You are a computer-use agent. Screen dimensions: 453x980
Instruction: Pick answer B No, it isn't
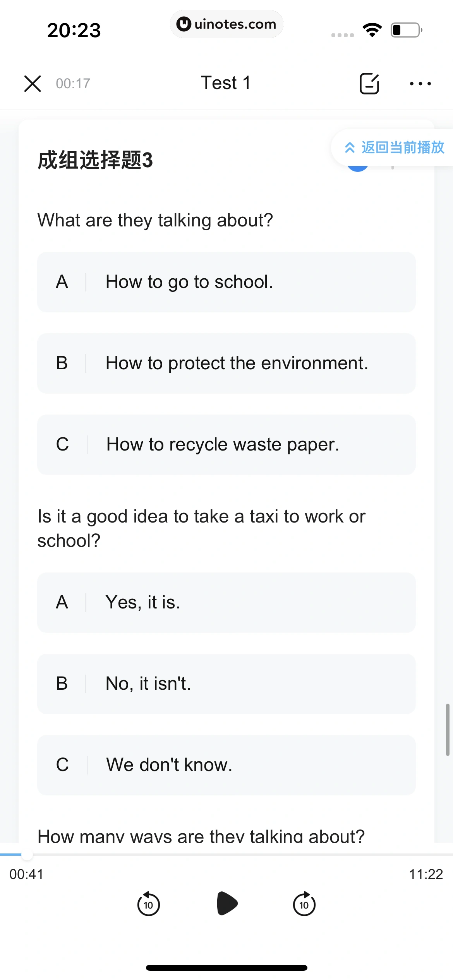tap(226, 684)
